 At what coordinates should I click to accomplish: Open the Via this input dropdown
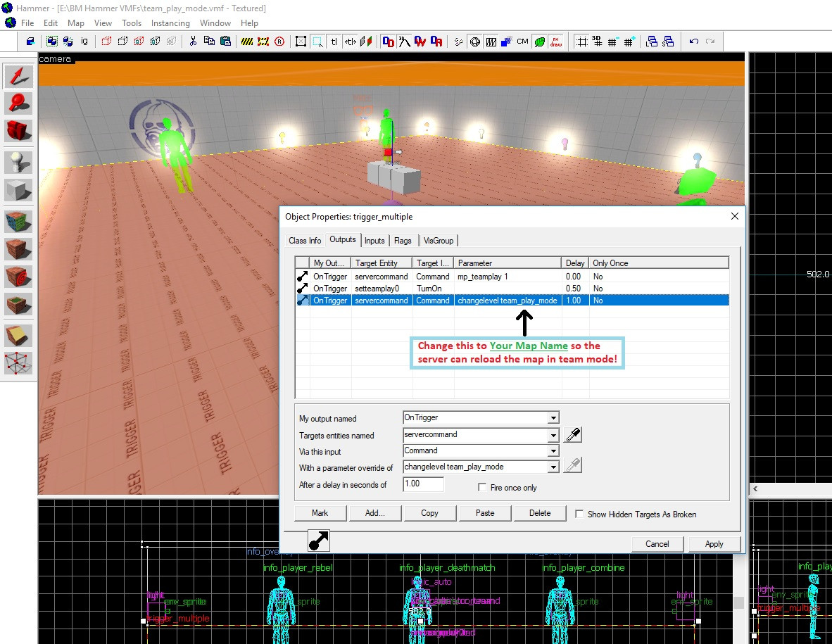[553, 451]
